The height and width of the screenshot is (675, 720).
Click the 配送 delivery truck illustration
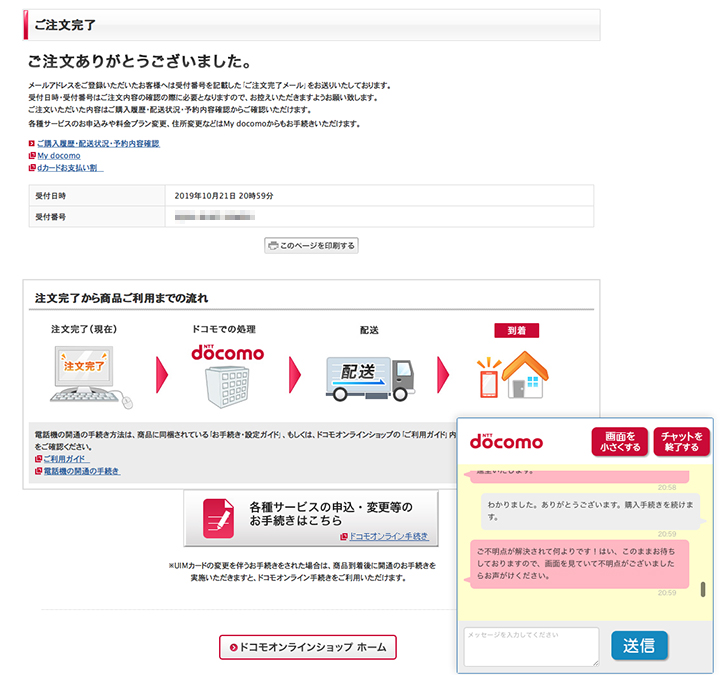(370, 378)
